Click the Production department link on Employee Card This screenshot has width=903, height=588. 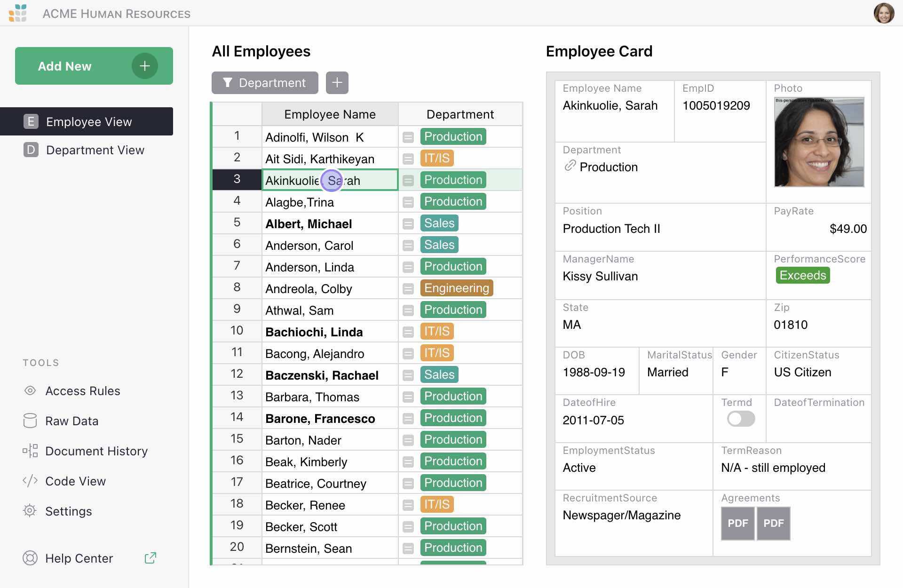(607, 167)
